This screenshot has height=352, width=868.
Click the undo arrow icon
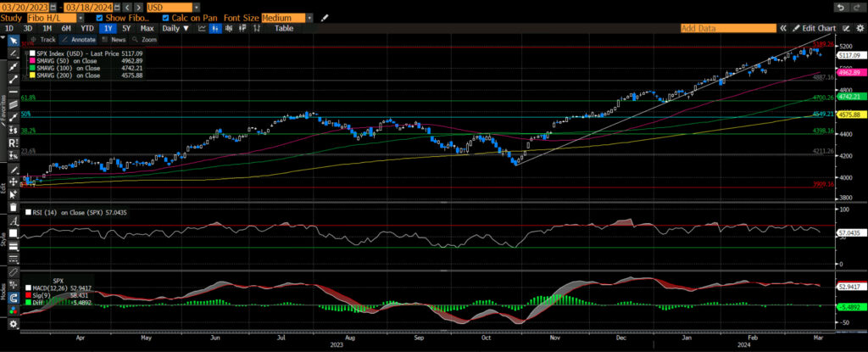click(x=841, y=7)
